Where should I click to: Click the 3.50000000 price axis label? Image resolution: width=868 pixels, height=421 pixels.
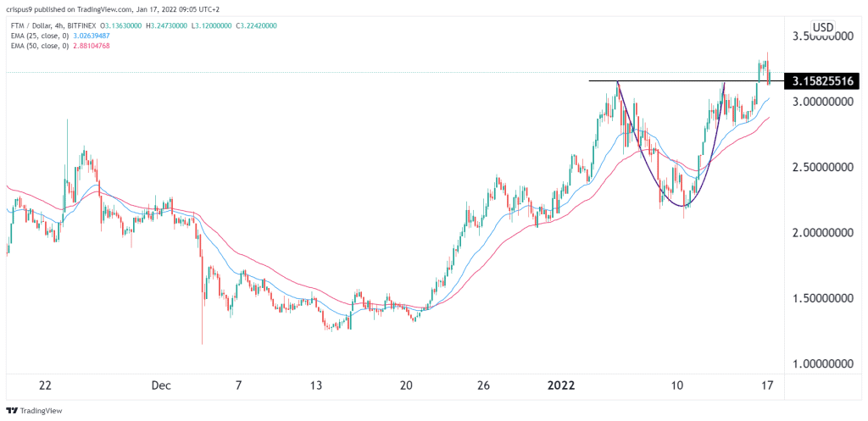point(822,37)
